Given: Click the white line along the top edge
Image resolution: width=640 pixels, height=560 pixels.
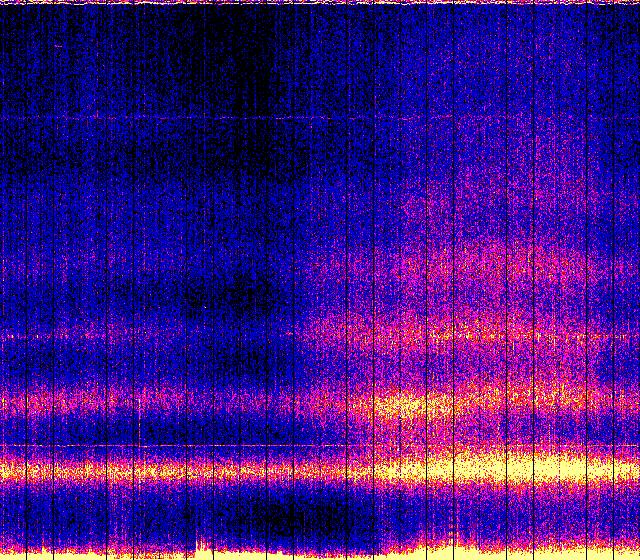Looking at the screenshot, I should click(320, 3).
